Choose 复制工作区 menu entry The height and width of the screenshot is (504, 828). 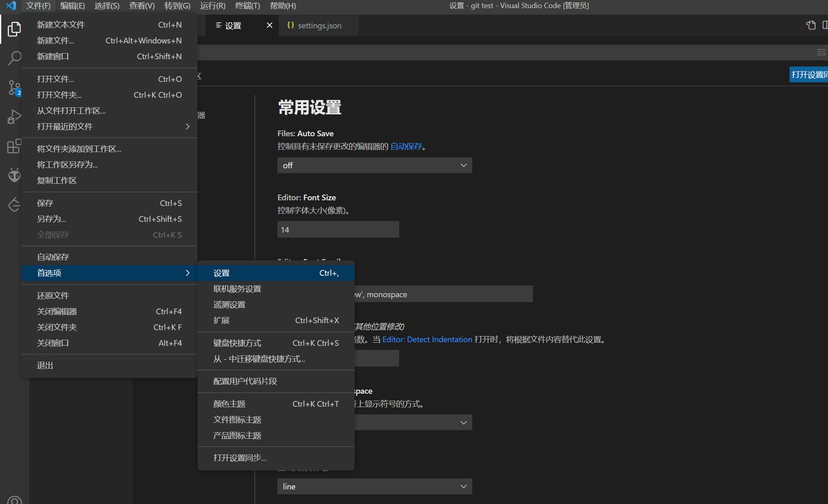(x=110, y=180)
